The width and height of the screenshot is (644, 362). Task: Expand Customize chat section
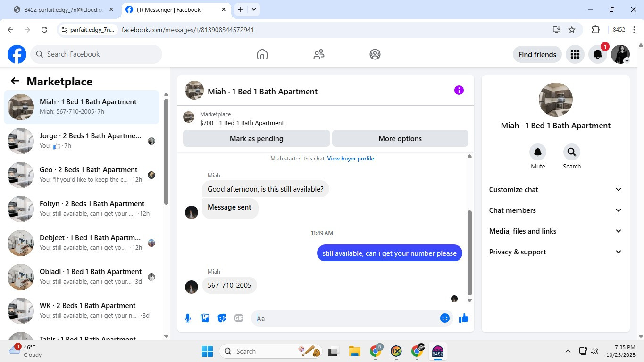[x=556, y=190]
